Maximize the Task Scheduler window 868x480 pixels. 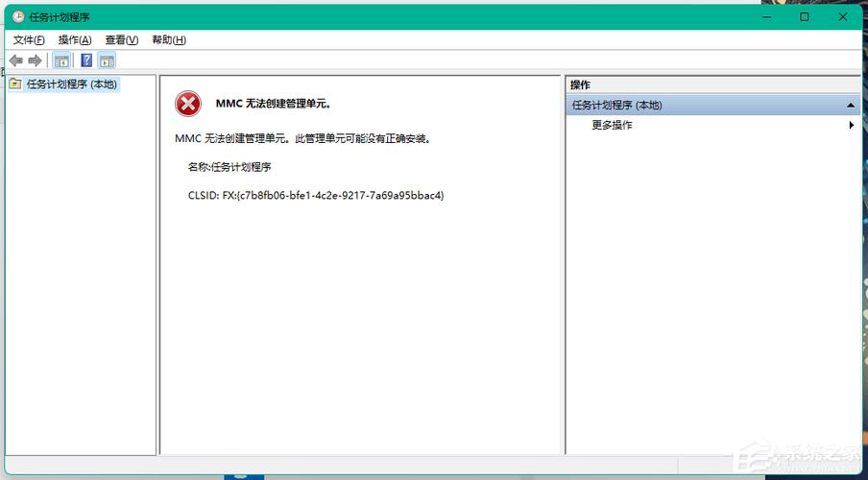pos(805,17)
